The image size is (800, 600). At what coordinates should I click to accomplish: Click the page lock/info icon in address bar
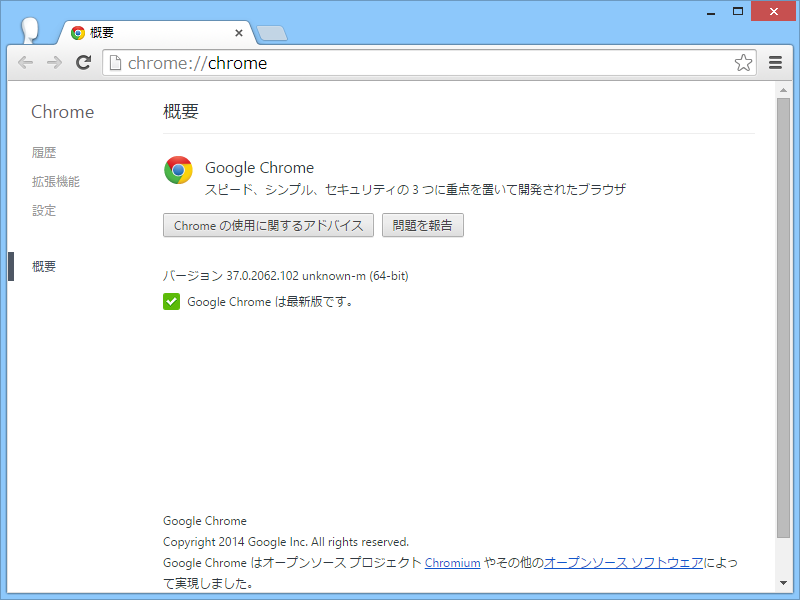click(x=116, y=62)
